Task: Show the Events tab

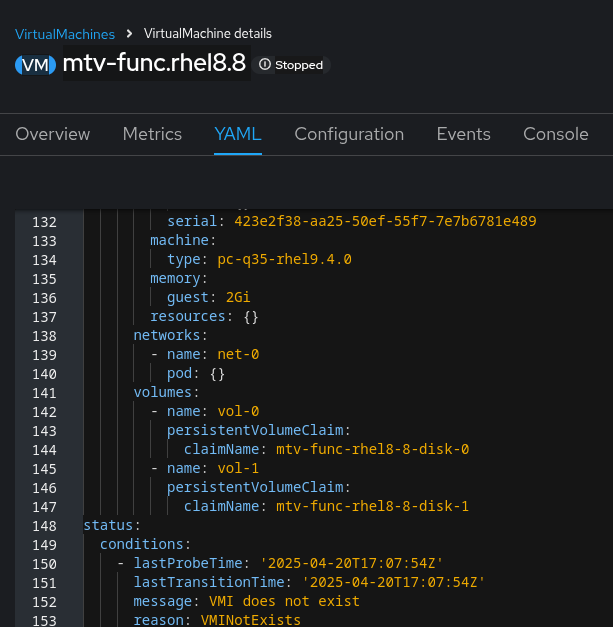Action: pyautogui.click(x=463, y=134)
